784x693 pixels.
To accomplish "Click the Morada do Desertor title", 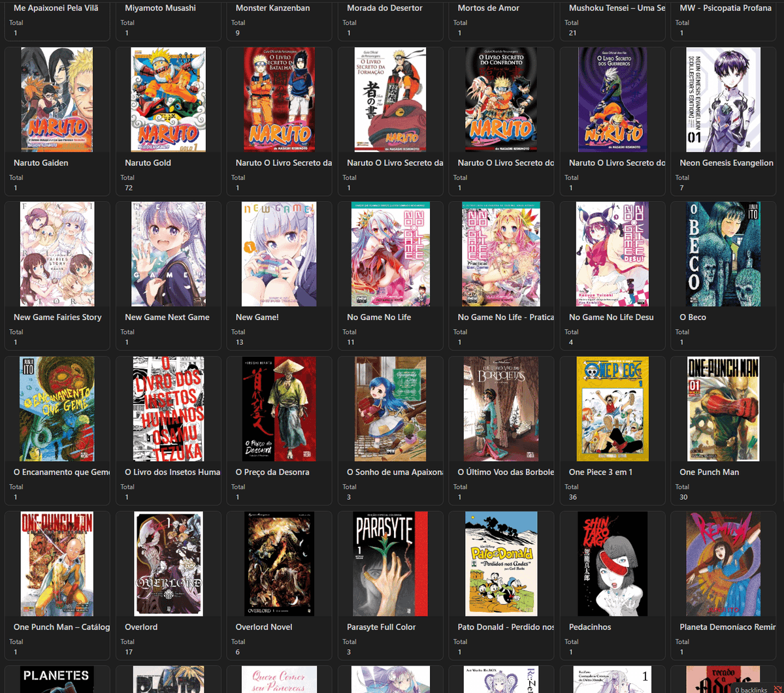I will (385, 8).
